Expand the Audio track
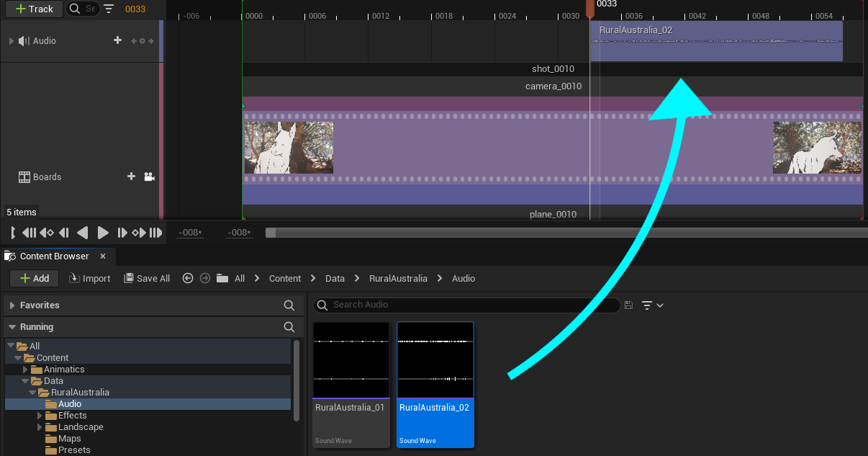The width and height of the screenshot is (868, 456). click(x=11, y=41)
